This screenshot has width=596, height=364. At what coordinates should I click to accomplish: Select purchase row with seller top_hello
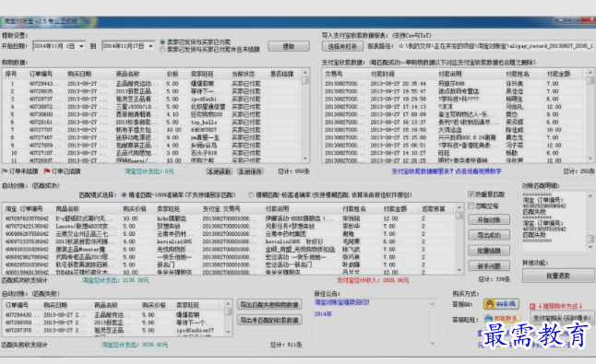pyautogui.click(x=152, y=123)
